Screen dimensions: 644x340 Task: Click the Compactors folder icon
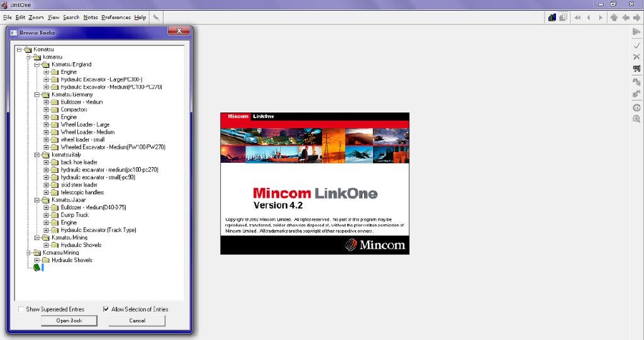55,109
